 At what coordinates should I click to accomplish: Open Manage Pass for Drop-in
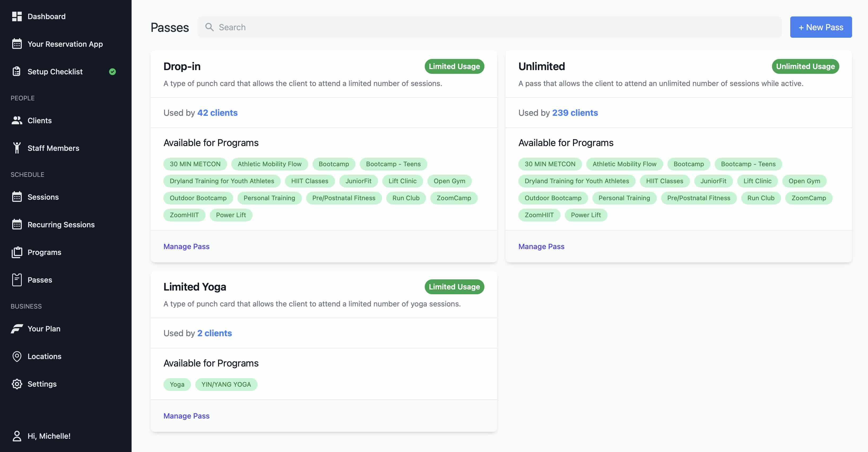(186, 246)
